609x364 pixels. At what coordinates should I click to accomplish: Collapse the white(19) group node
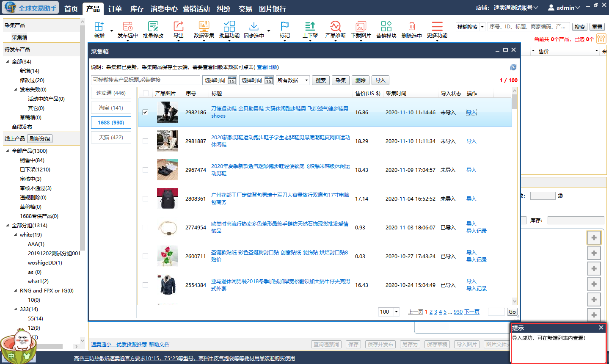(x=16, y=235)
